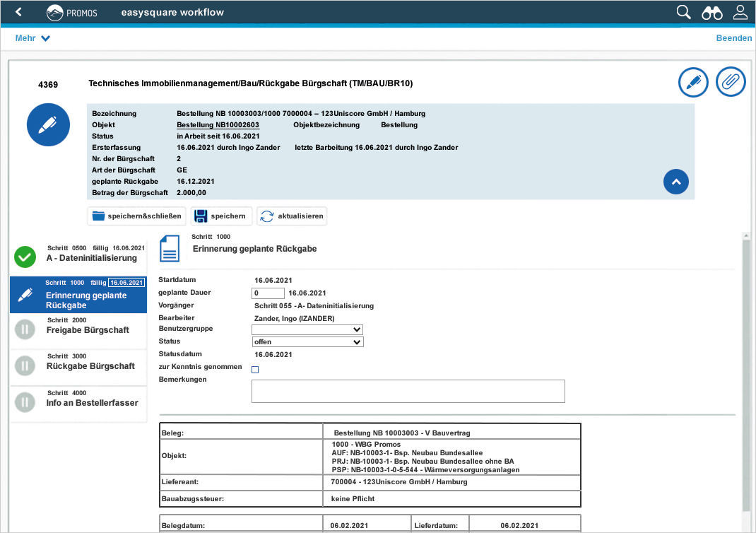The width and height of the screenshot is (756, 533).
Task: Click the pause icon on Schritt 2000 Freigabe Bürgschaft
Action: pyautogui.click(x=25, y=330)
